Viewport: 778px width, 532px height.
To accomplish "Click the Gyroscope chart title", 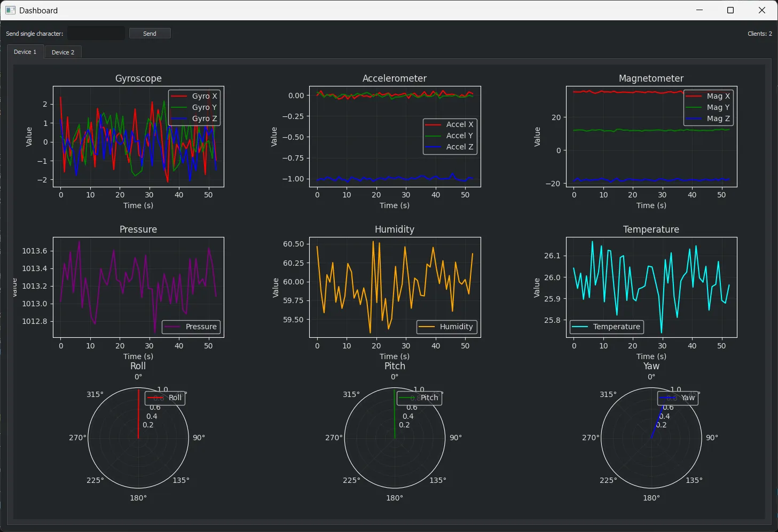I will [x=138, y=78].
